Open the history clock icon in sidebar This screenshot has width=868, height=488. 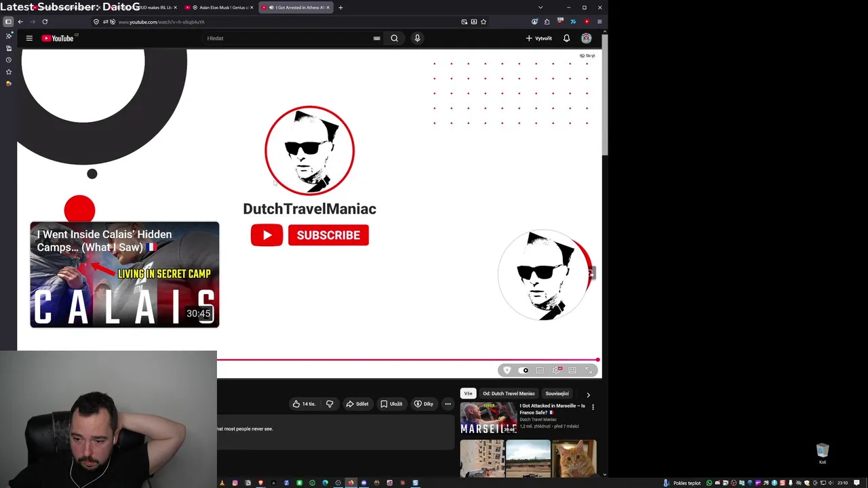(x=8, y=60)
